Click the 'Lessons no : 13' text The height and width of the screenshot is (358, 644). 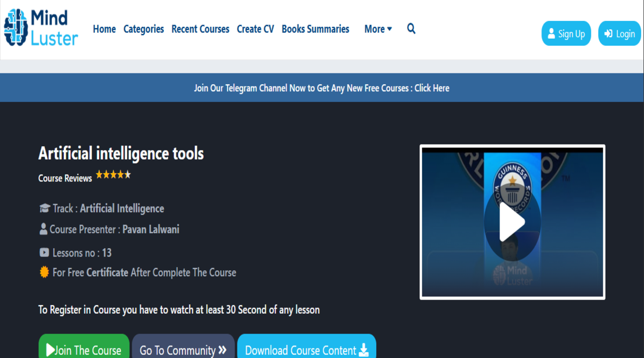82,253
